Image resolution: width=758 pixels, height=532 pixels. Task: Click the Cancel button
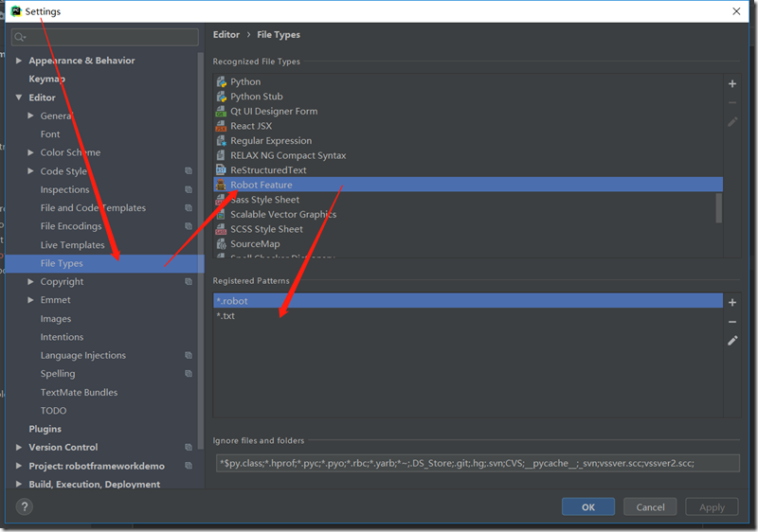[650, 506]
